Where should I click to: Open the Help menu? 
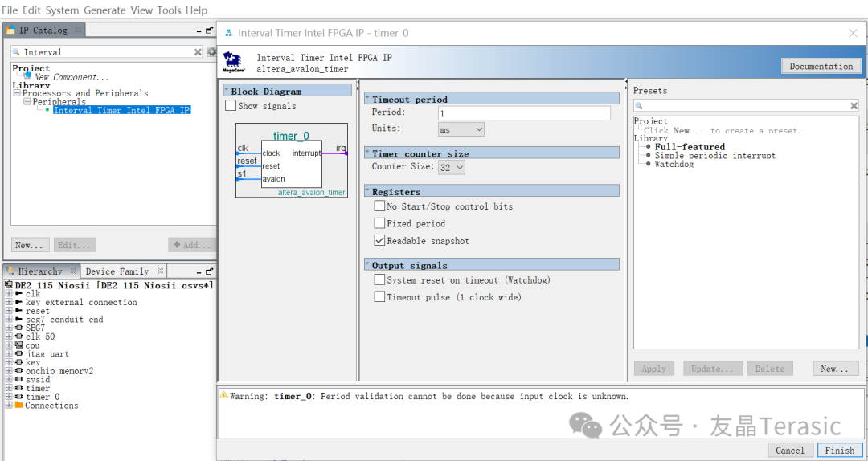[197, 10]
